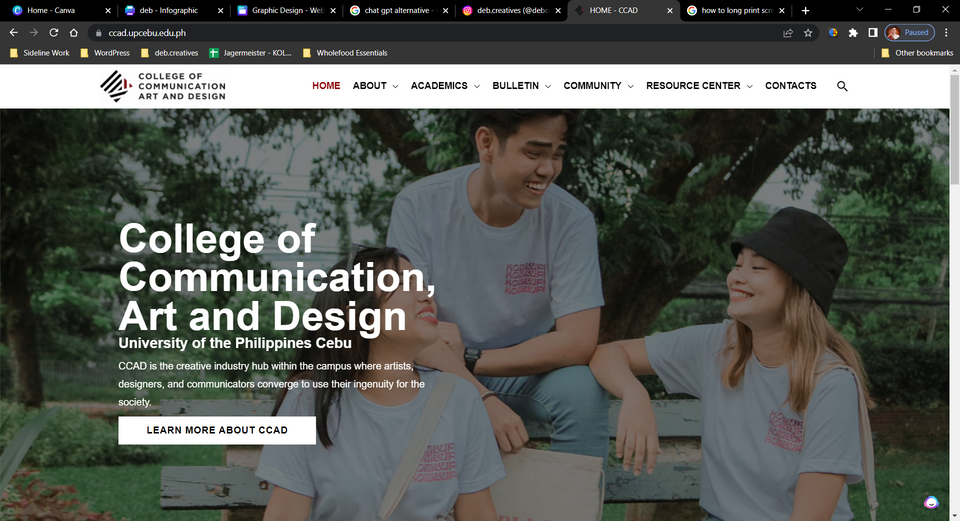
Task: Open the deb.creatives bookmark folder
Action: pyautogui.click(x=170, y=53)
